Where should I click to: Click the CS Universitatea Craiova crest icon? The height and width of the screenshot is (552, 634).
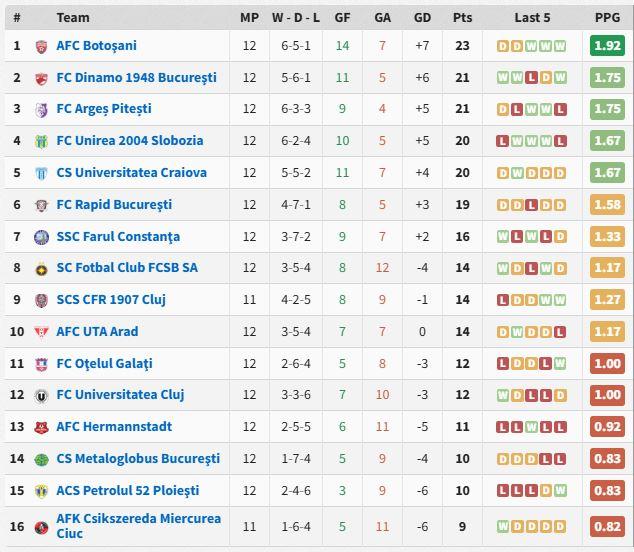coord(41,173)
